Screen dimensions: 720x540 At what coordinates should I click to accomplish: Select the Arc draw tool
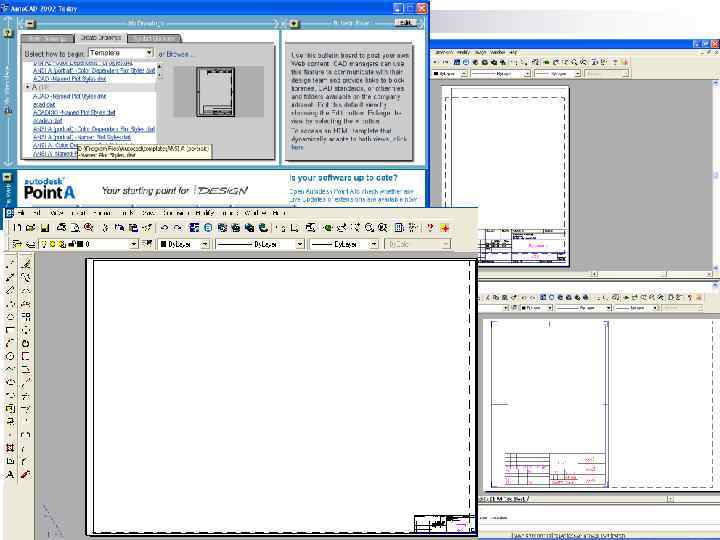pos(10,343)
